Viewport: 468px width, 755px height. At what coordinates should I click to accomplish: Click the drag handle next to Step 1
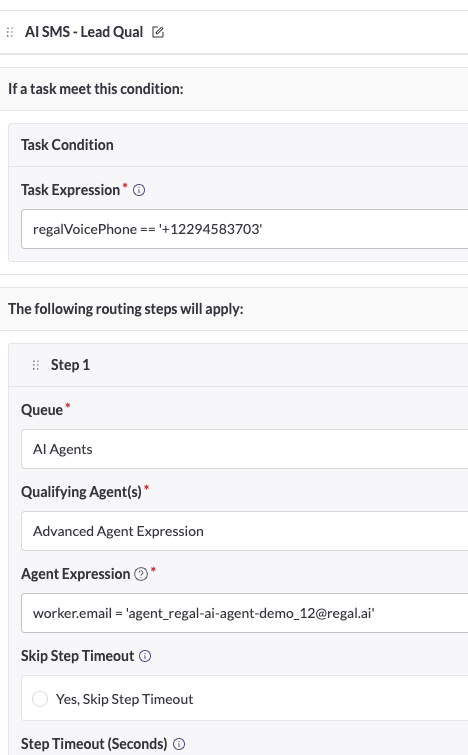[36, 365]
